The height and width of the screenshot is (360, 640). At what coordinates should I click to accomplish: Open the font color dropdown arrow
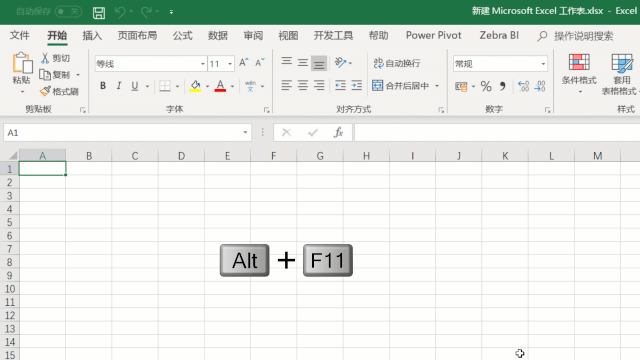coord(232,86)
